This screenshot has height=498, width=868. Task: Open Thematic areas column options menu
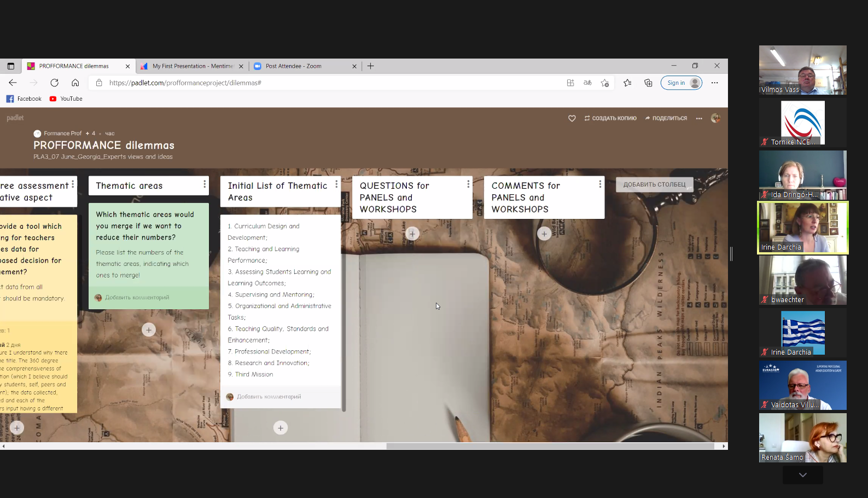(x=205, y=184)
